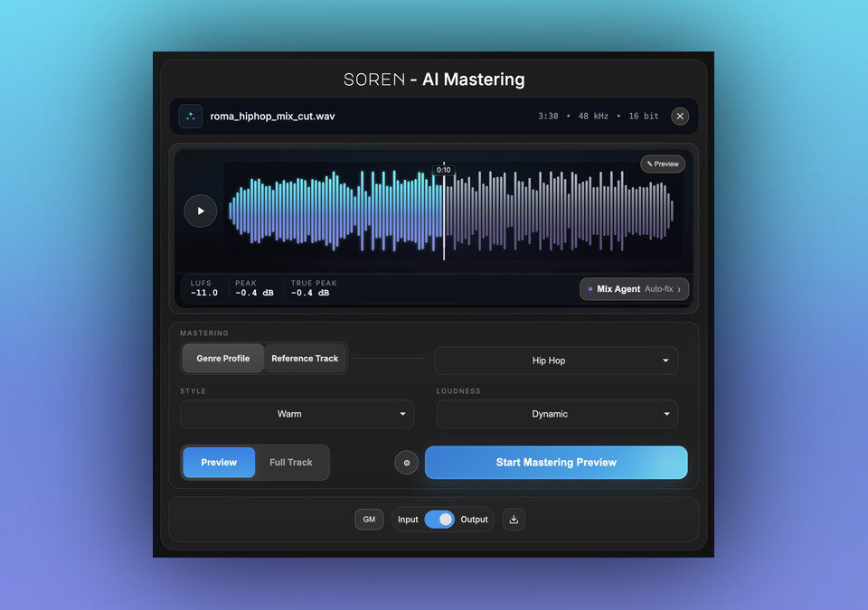Download the mastered output file

tap(514, 520)
